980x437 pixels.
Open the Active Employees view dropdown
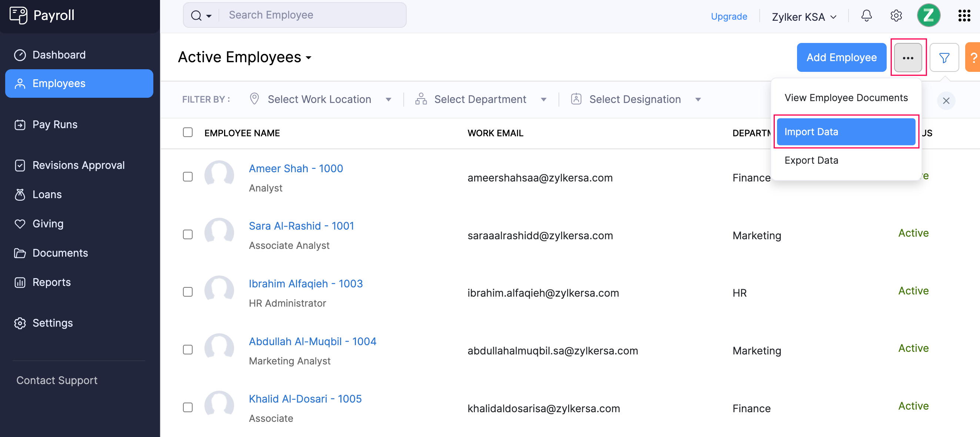click(x=244, y=57)
